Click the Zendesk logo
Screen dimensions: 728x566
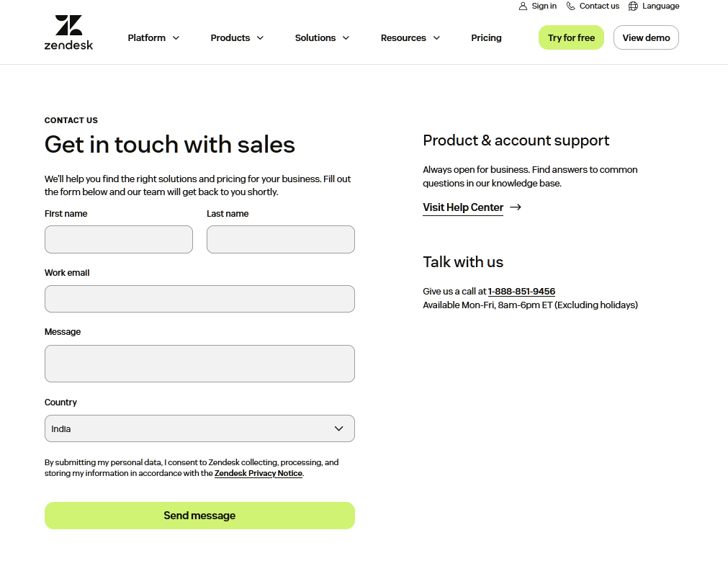(x=68, y=32)
